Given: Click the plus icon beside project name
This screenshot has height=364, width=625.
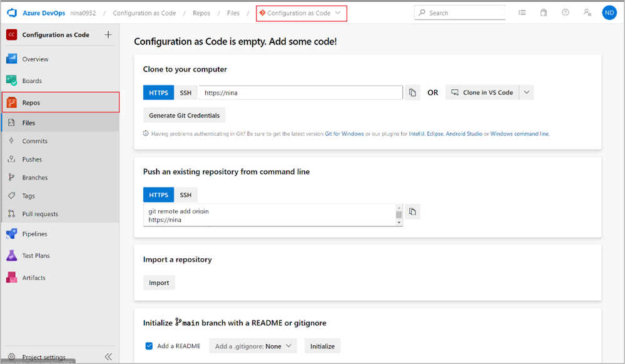Looking at the screenshot, I should click(108, 34).
